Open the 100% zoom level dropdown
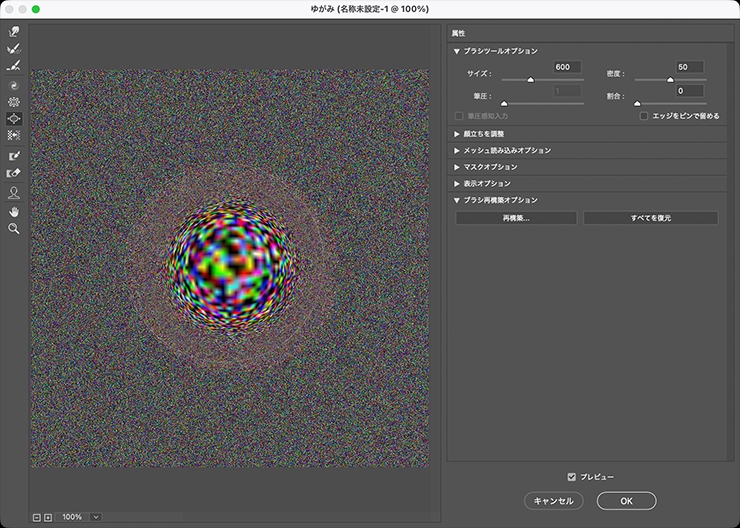This screenshot has height=528, width=740. tap(96, 517)
